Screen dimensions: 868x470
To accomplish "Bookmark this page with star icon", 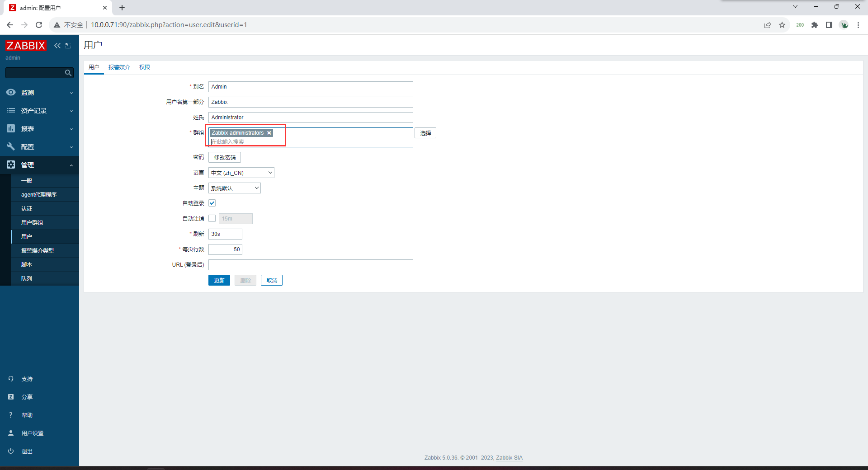I will [x=782, y=25].
